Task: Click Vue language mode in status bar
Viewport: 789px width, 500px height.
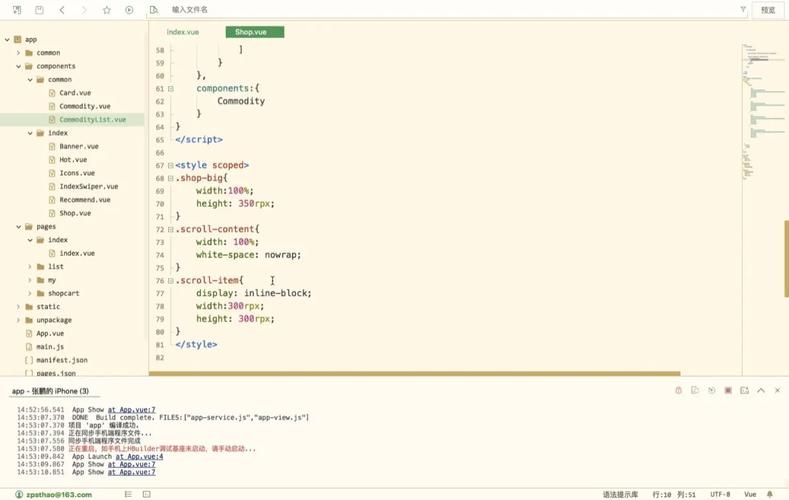Action: coord(750,494)
